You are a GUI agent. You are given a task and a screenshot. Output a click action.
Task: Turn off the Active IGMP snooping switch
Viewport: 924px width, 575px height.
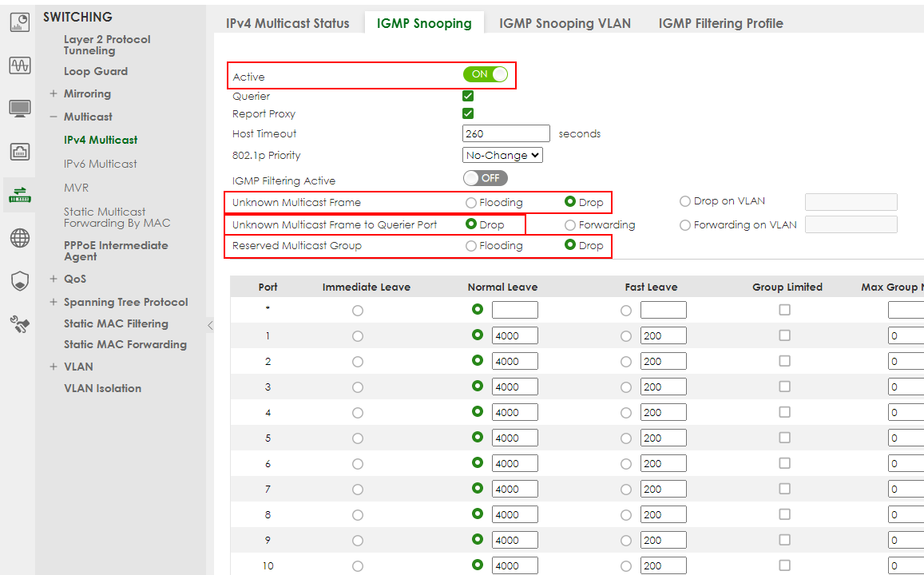pos(485,74)
